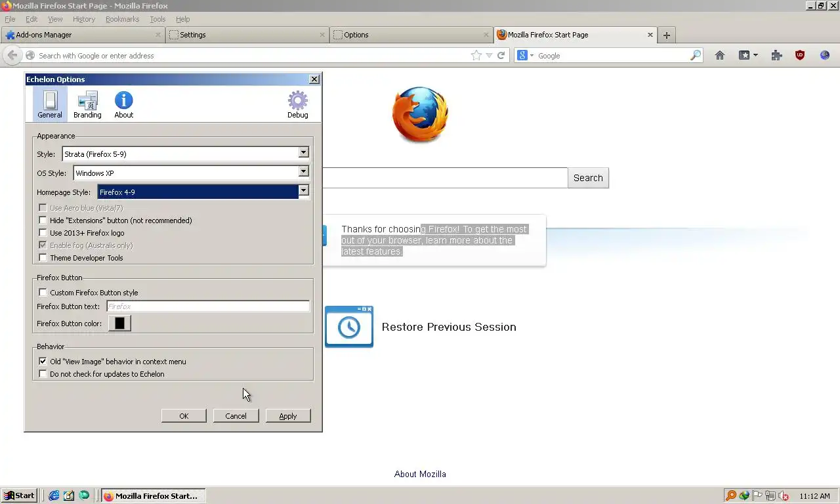Click the Firefox logo on start page
The height and width of the screenshot is (504, 840).
(420, 115)
